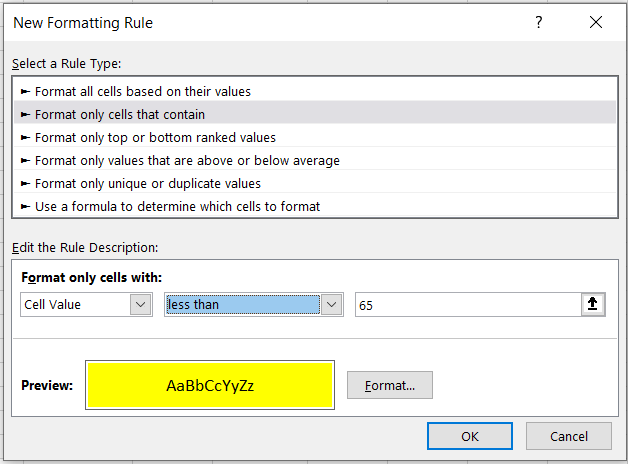The image size is (628, 464).
Task: Choose 'Use a formula to determine' rule type
Action: [177, 206]
